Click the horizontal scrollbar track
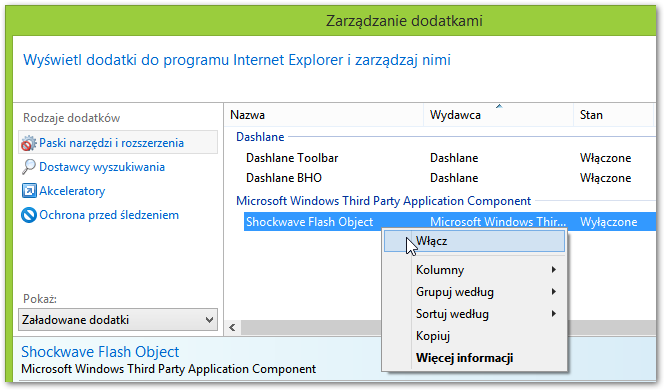This screenshot has width=665, height=391. coord(312,327)
